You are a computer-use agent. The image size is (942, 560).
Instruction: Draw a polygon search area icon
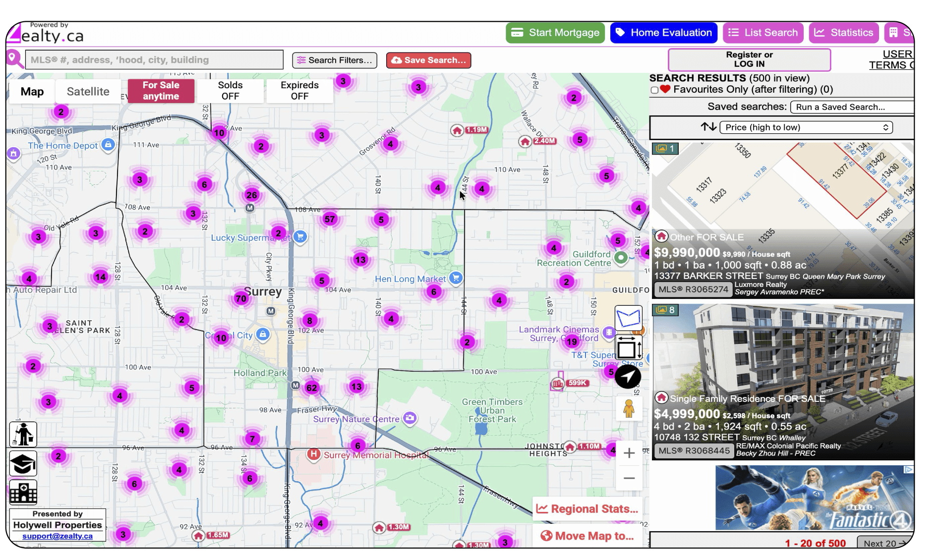[x=628, y=318]
